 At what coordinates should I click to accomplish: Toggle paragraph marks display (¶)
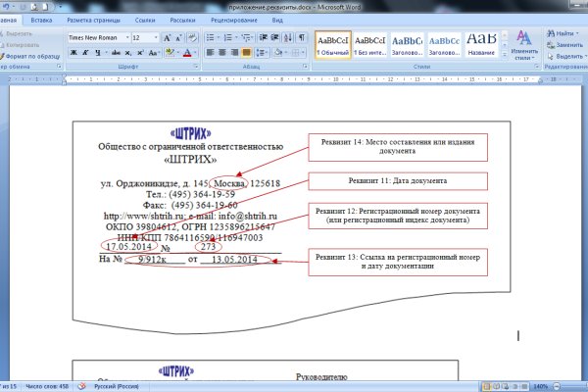301,37
